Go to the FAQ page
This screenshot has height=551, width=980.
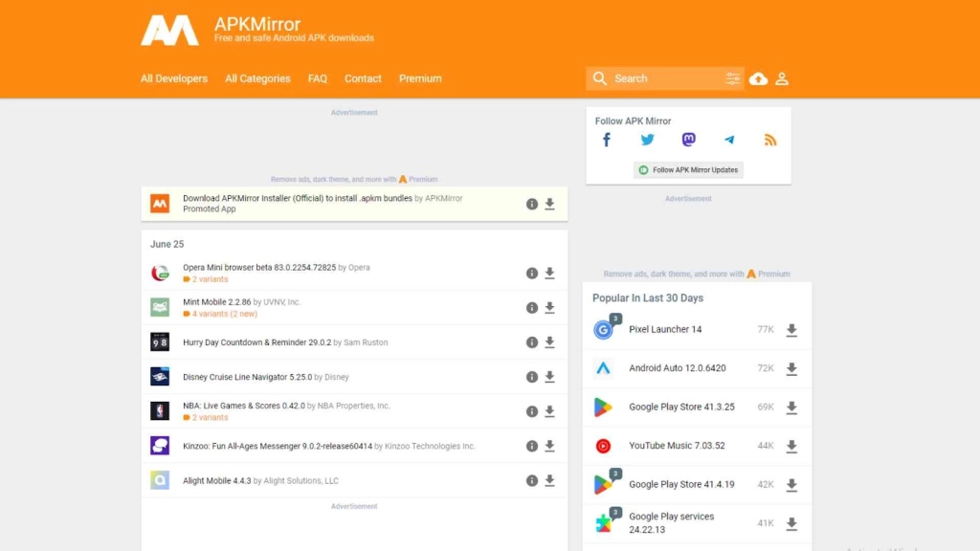click(318, 78)
